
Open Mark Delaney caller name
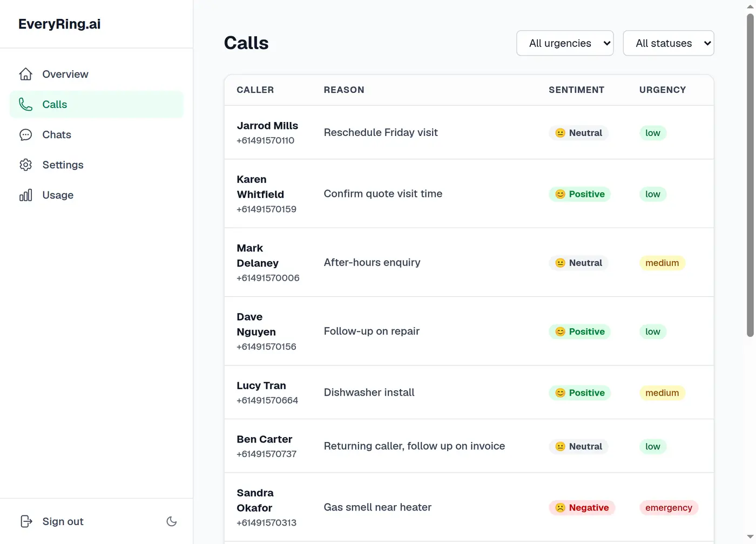point(258,255)
